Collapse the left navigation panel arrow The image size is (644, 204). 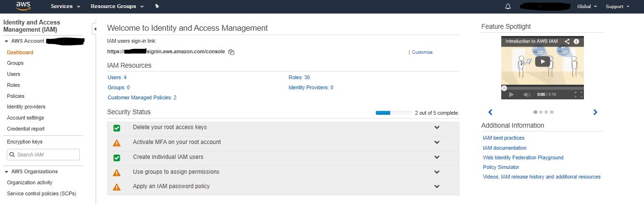pyautogui.click(x=95, y=29)
